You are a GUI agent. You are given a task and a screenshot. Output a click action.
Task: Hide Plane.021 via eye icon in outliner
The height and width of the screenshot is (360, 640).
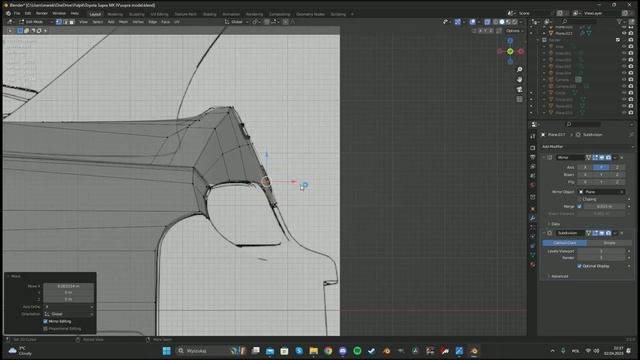point(624,33)
